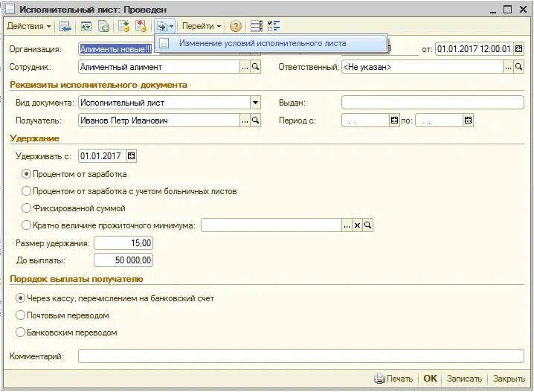Click the Ответственный field <Не указан>
The width and height of the screenshot is (534, 392).
pyautogui.click(x=422, y=67)
